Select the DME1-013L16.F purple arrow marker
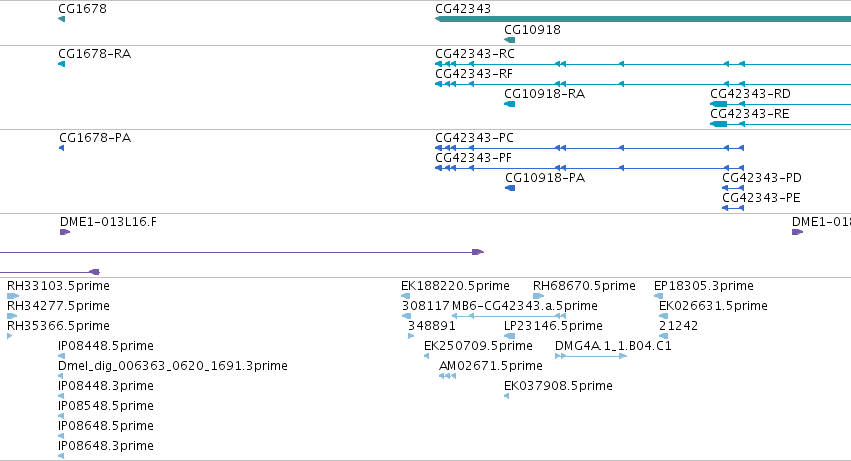The image size is (851, 461). tap(65, 232)
